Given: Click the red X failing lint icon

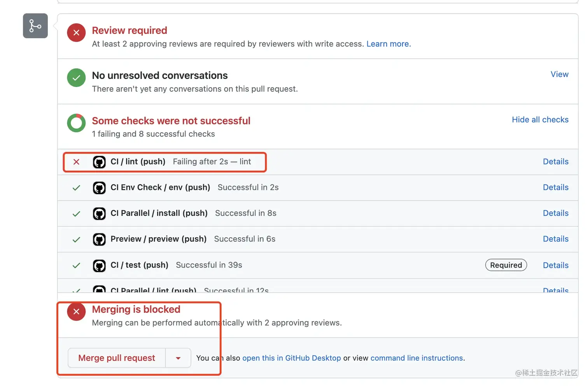Looking at the screenshot, I should [x=76, y=162].
